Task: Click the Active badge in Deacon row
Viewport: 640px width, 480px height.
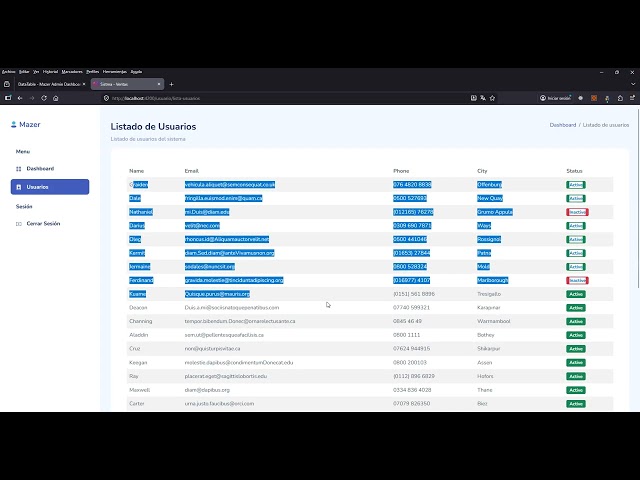Action: (576, 308)
